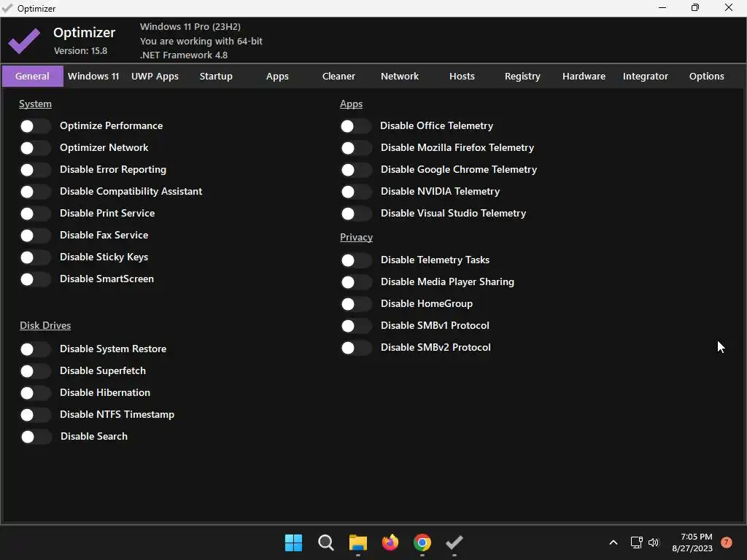The width and height of the screenshot is (747, 560).
Task: Go to the Startup tab
Action: pyautogui.click(x=216, y=76)
